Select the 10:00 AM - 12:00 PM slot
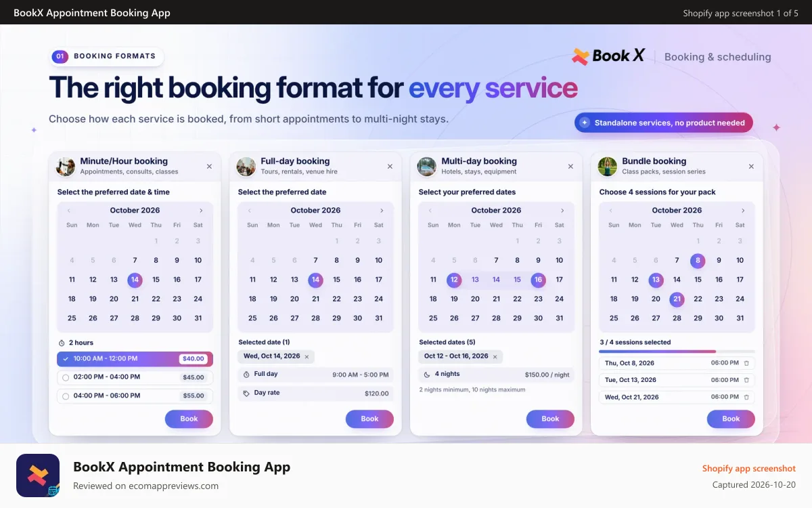This screenshot has width=812, height=508. (135, 359)
